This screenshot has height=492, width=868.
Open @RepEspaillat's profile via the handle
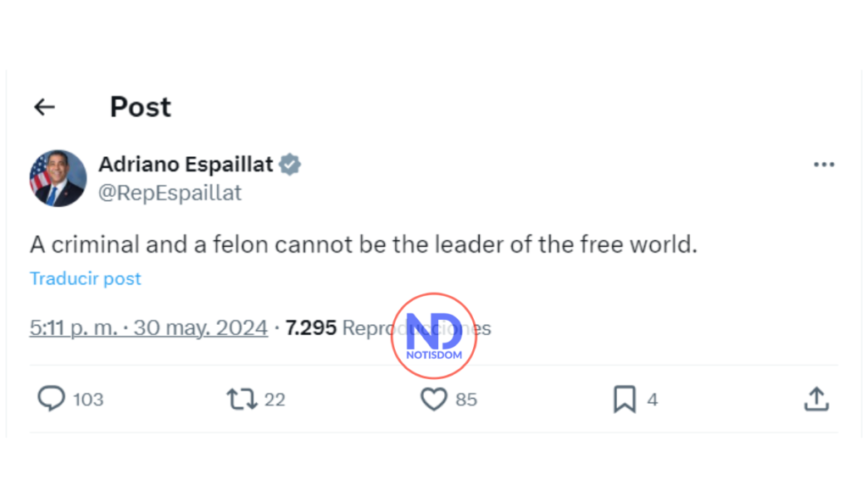170,193
